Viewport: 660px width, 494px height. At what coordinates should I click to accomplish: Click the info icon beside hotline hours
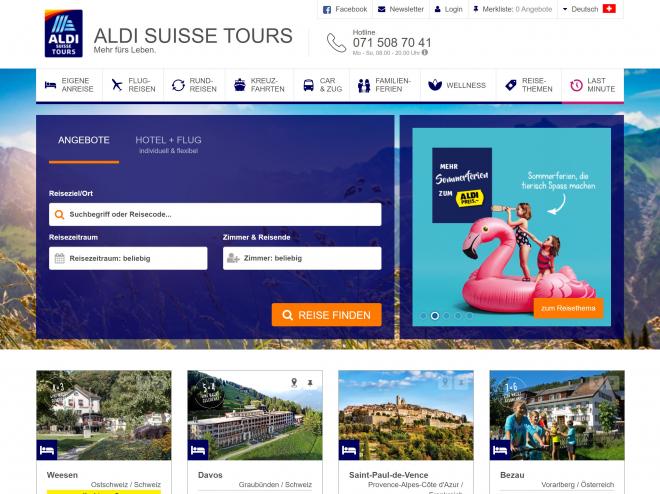(425, 53)
